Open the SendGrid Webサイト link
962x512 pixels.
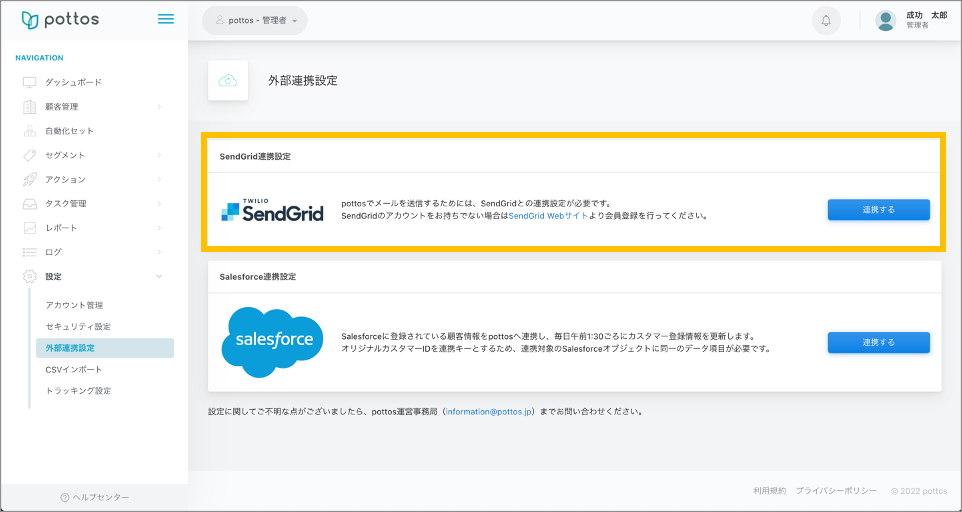pos(548,216)
